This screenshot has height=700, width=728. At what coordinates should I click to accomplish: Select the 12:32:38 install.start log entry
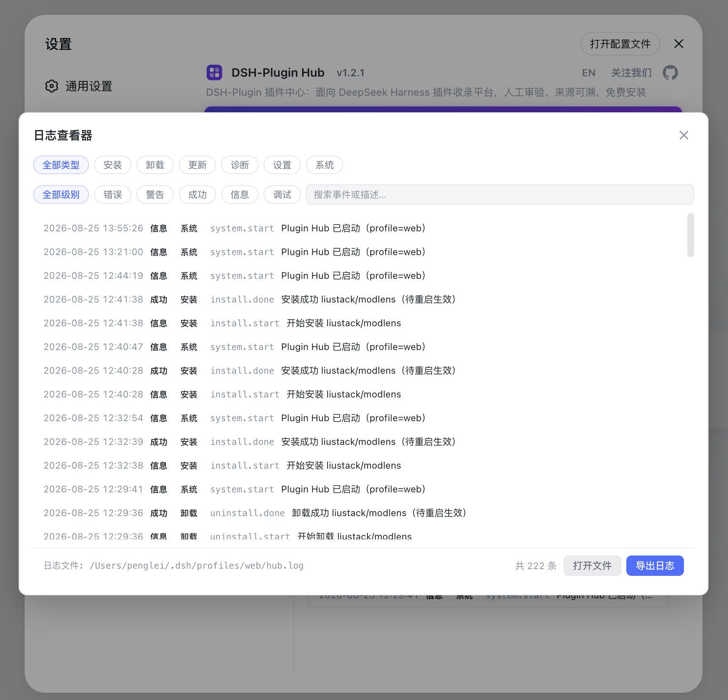(x=359, y=466)
